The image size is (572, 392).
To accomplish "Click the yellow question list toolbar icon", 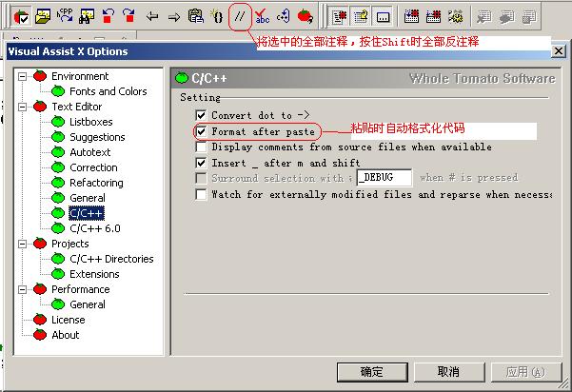I will point(361,16).
